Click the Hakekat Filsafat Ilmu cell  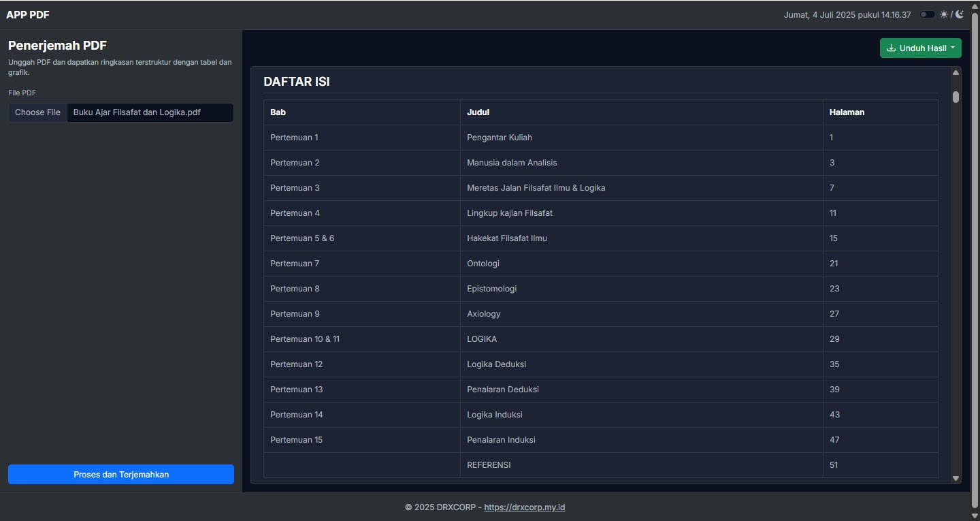tap(642, 238)
